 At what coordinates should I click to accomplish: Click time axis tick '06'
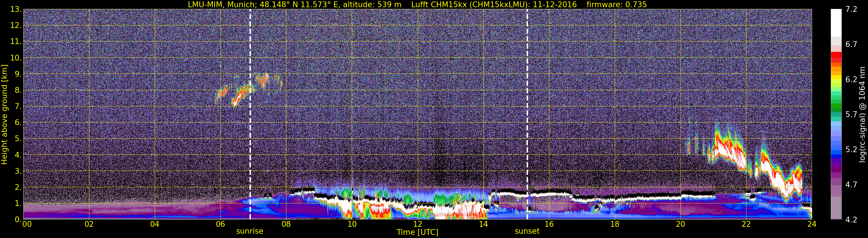pos(220,224)
